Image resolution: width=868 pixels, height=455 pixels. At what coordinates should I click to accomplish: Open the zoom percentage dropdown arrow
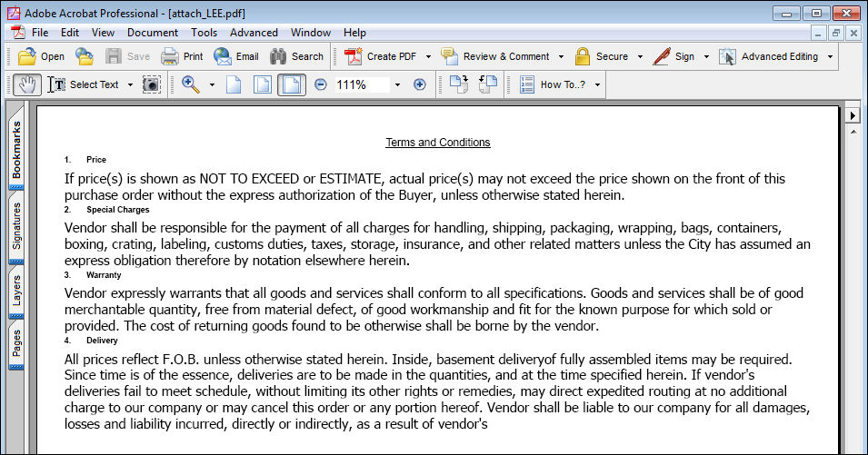click(x=397, y=85)
